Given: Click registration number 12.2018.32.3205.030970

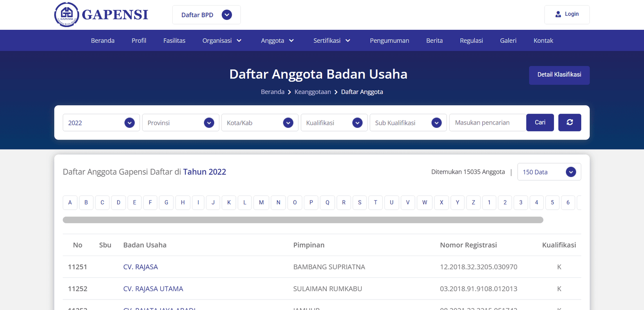Looking at the screenshot, I should [x=479, y=267].
